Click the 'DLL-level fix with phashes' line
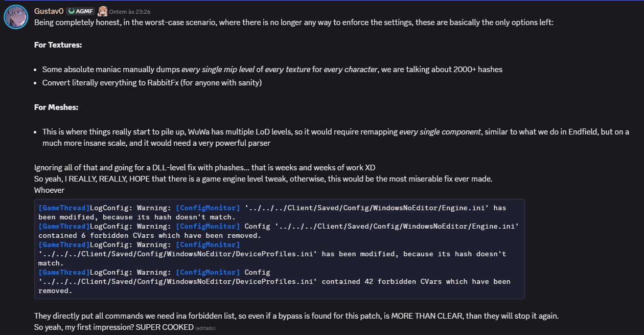 [205, 168]
